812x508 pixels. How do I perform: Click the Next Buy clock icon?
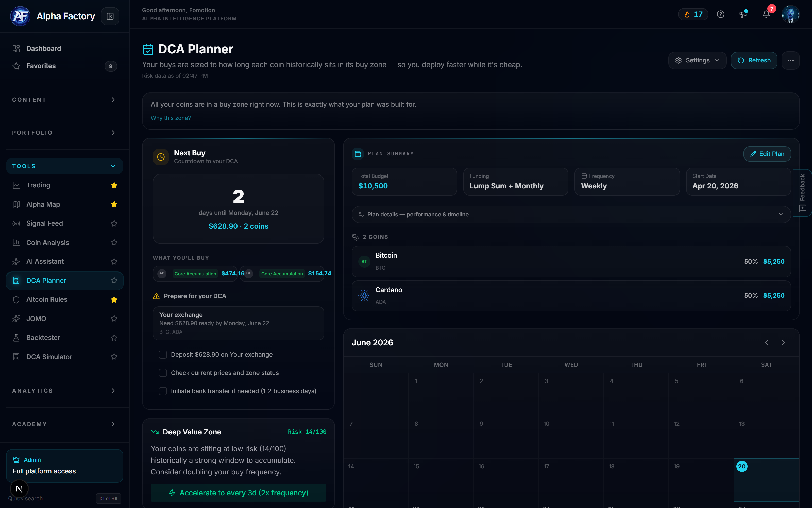161,157
